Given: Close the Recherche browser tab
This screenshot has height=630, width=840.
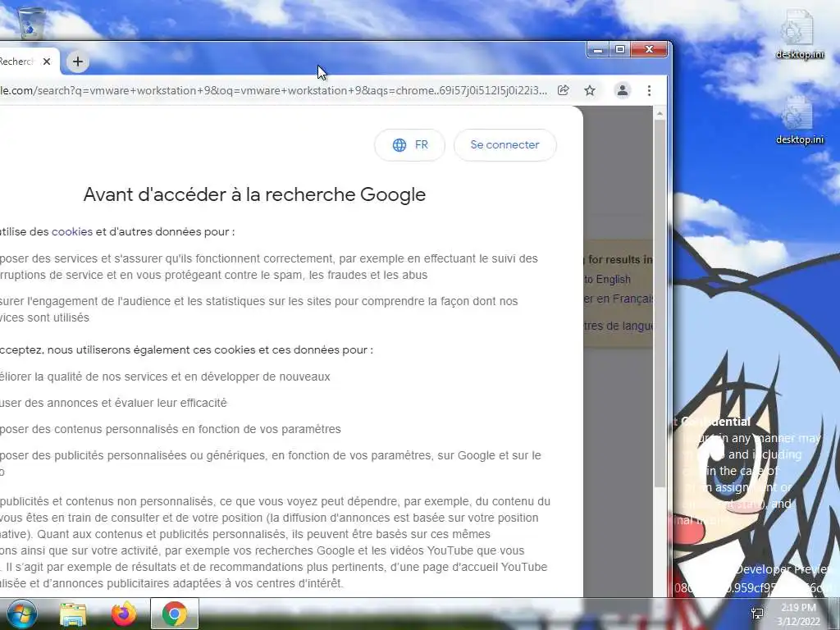Looking at the screenshot, I should [47, 62].
